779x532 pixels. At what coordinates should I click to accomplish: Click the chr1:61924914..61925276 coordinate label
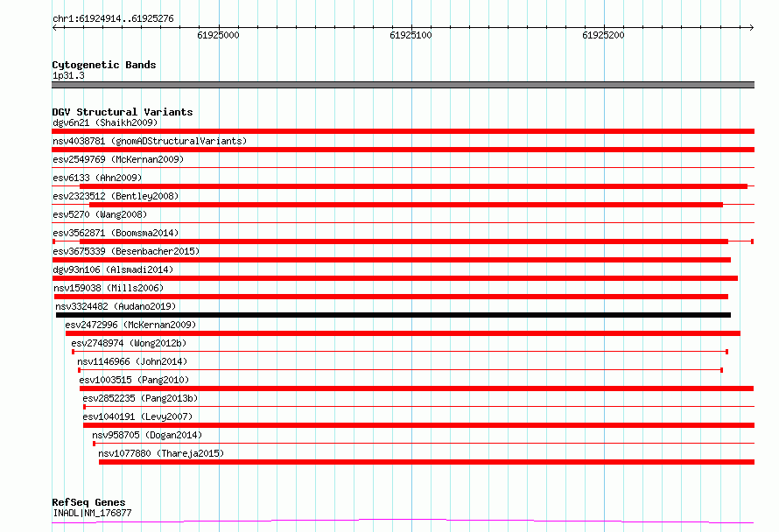point(113,19)
